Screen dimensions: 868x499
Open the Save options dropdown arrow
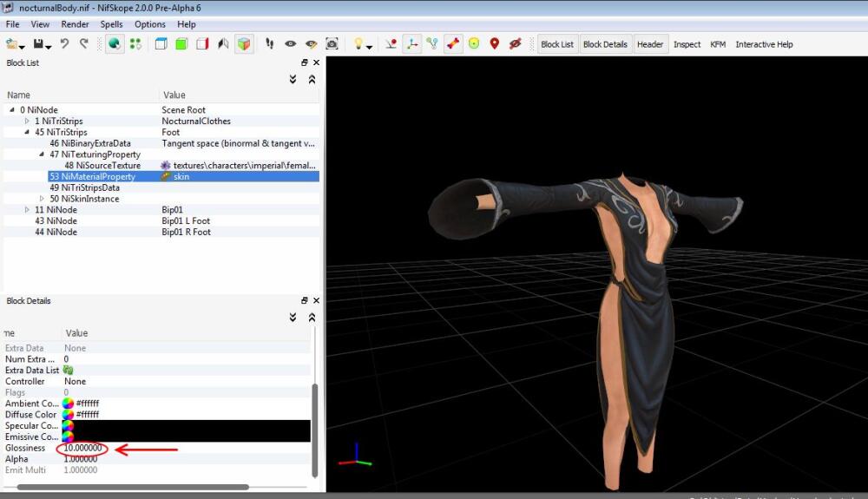tap(49, 47)
